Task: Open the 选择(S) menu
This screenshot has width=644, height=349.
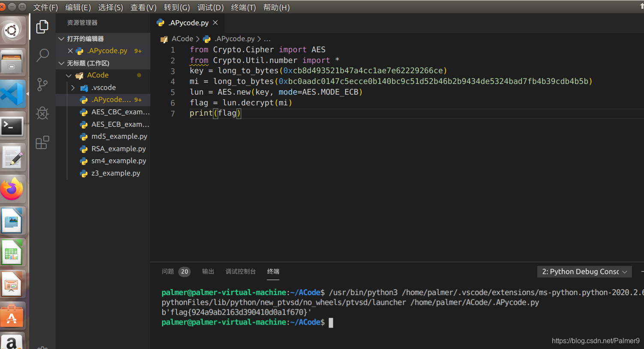Action: [111, 7]
